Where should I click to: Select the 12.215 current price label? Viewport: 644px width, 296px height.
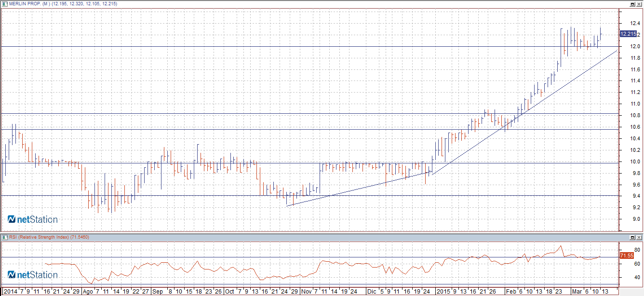tap(628, 34)
